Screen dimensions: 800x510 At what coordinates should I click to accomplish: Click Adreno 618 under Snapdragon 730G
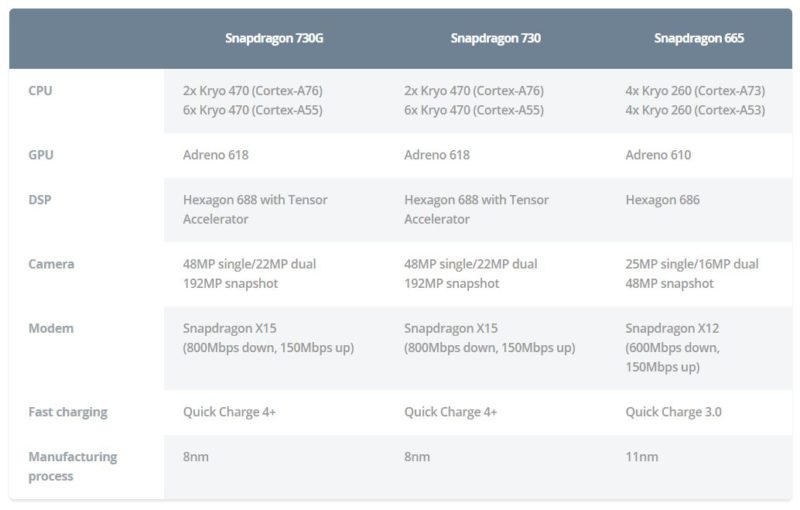coord(216,155)
